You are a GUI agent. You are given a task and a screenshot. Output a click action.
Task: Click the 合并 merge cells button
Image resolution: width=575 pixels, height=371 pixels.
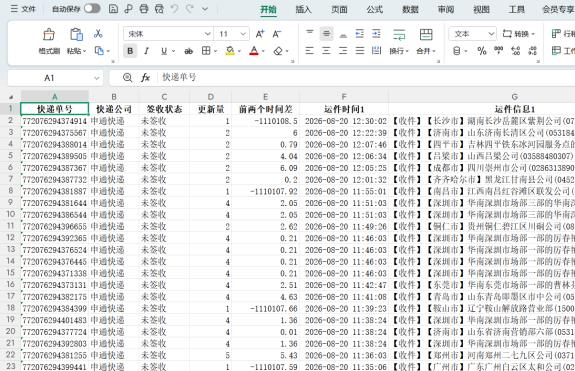coord(426,41)
